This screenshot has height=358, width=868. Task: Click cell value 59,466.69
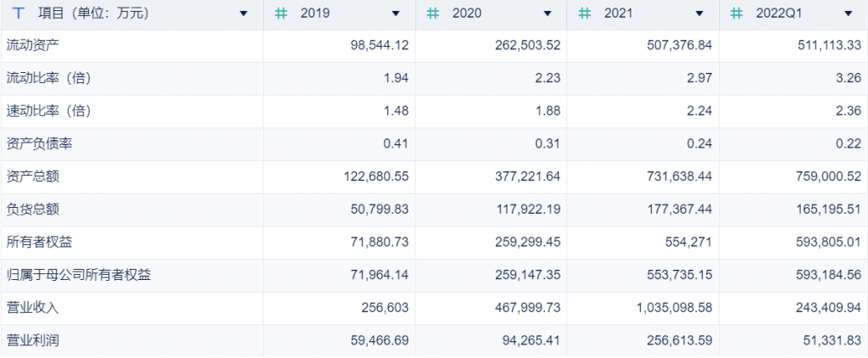tap(380, 340)
